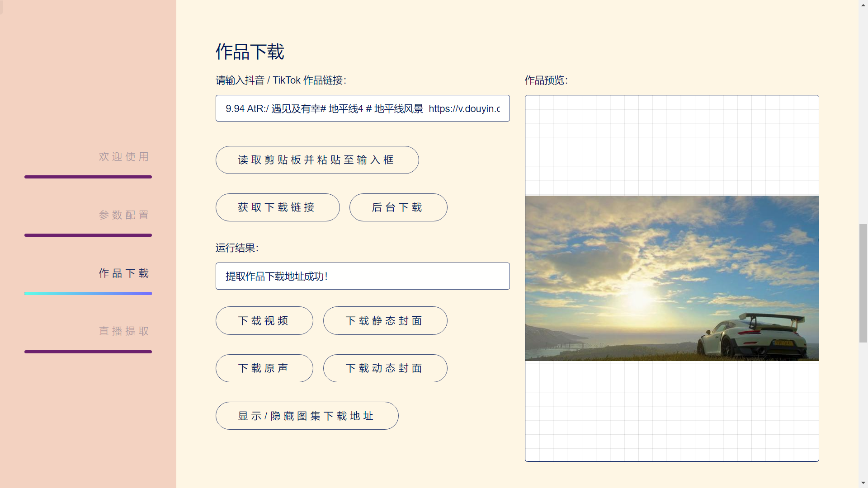This screenshot has width=868, height=488.
Task: Click the 获取下载链接 button
Action: pos(277,207)
